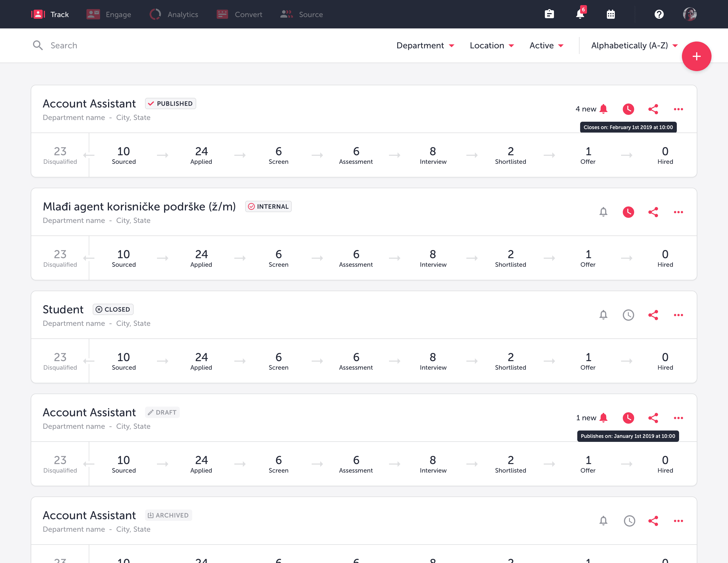Open the published Account Assistant job title
This screenshot has height=563, width=728.
pos(89,103)
